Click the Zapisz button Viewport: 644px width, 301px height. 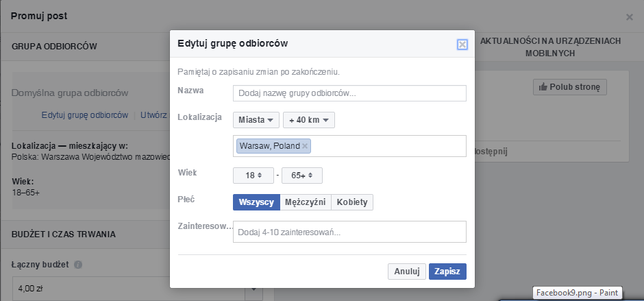[448, 271]
